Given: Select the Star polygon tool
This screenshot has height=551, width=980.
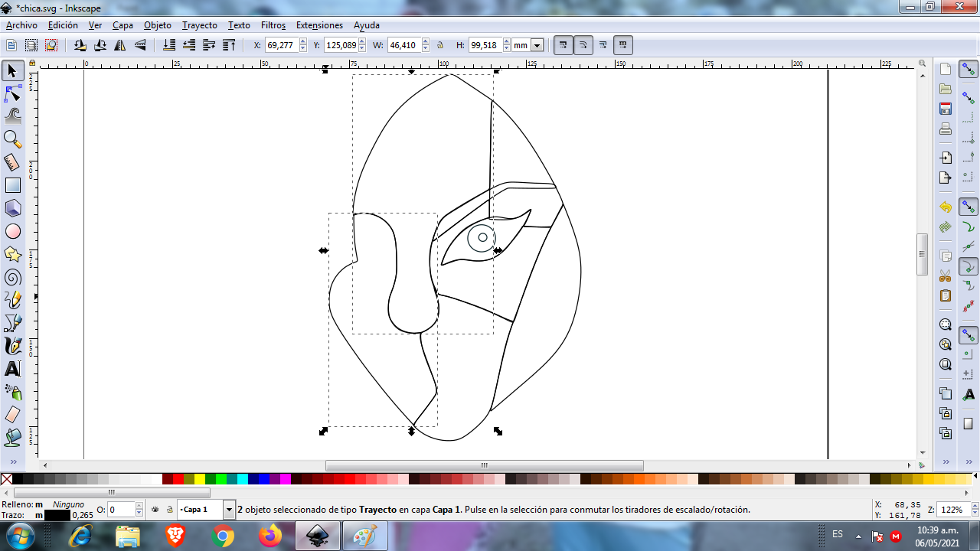Looking at the screenshot, I should click(x=12, y=254).
